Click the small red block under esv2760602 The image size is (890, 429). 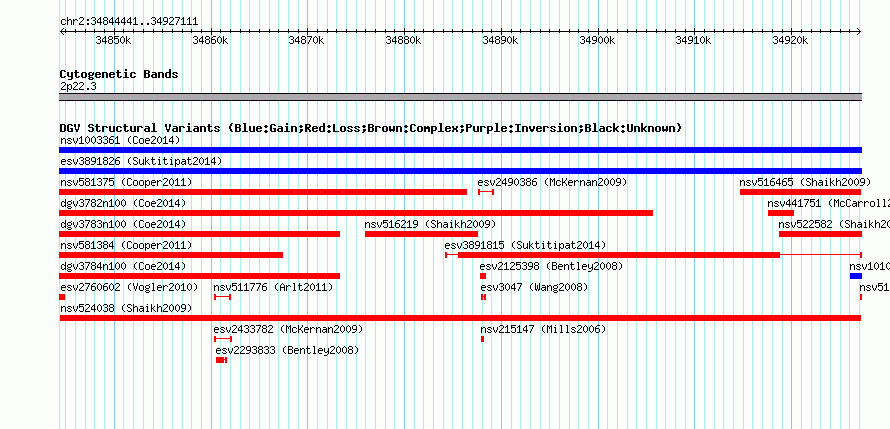click(62, 297)
